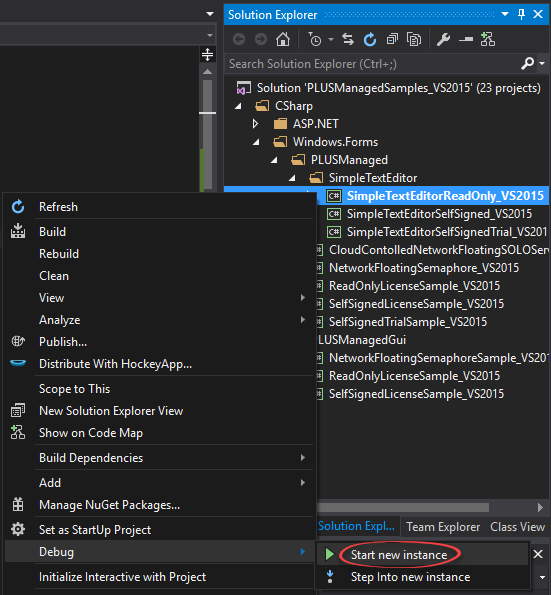The height and width of the screenshot is (595, 551).
Task: Collapse the CSharp folder
Action: tap(238, 106)
